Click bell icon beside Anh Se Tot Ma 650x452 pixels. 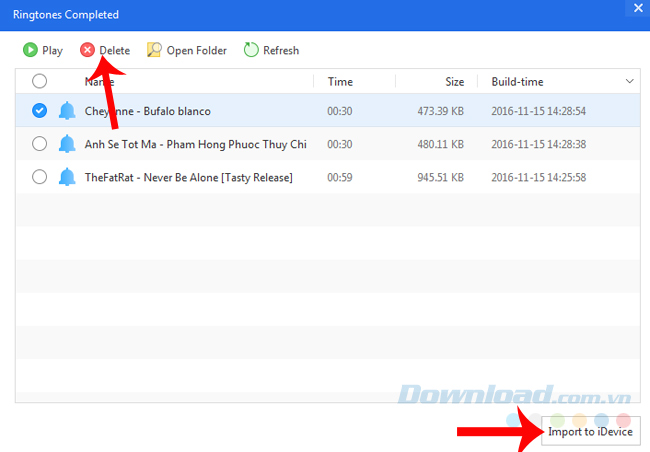(67, 144)
